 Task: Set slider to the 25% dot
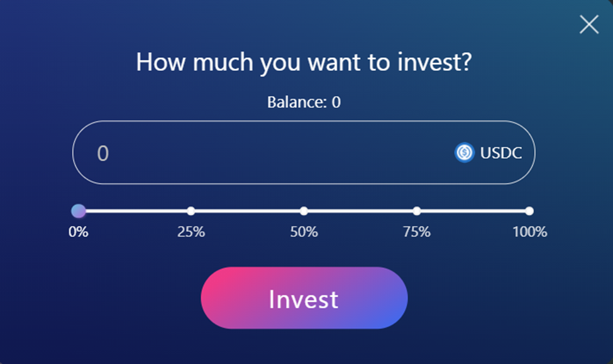[x=191, y=211]
